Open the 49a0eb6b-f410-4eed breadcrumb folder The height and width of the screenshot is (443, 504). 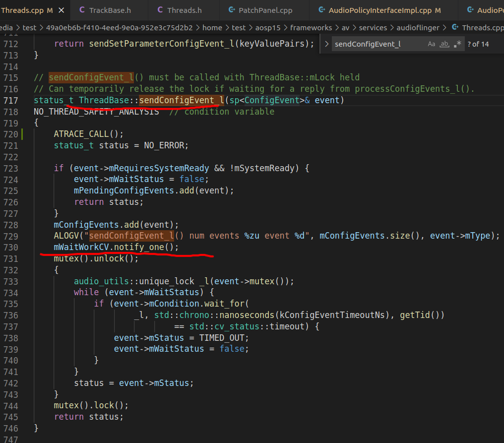(119, 28)
